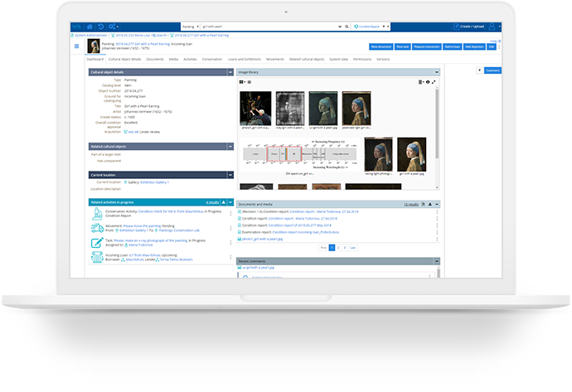Open the search suggestions chevron in search field
Viewport: 572px width, 392px height.
[x=340, y=27]
